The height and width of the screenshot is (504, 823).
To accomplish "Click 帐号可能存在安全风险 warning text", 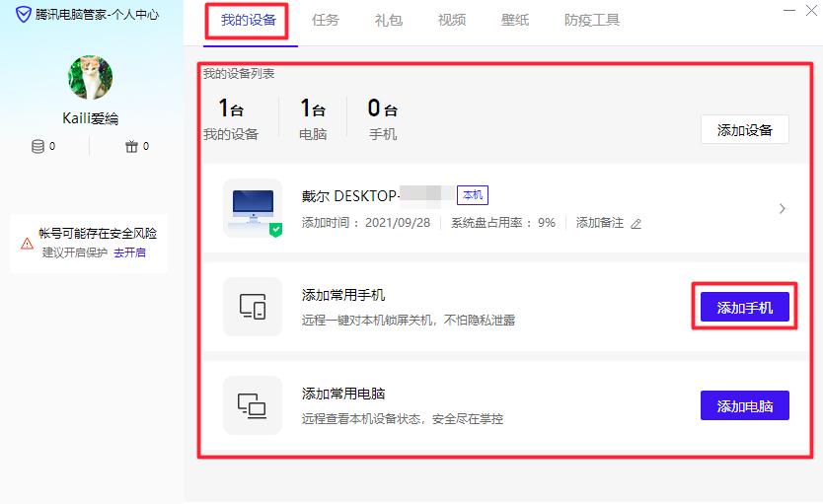I will tap(98, 234).
